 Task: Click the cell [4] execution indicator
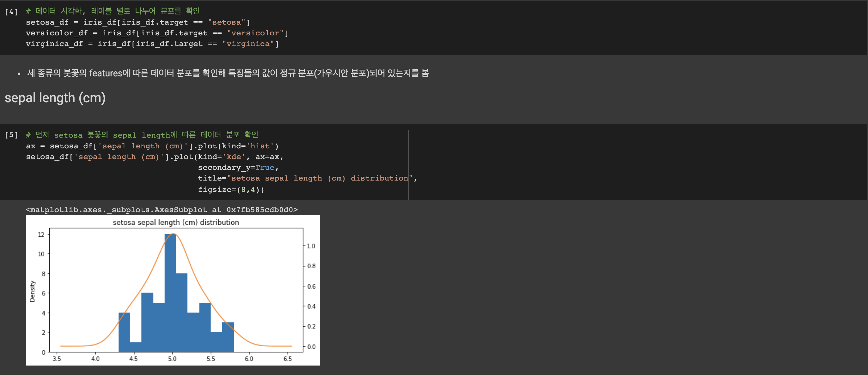click(11, 12)
